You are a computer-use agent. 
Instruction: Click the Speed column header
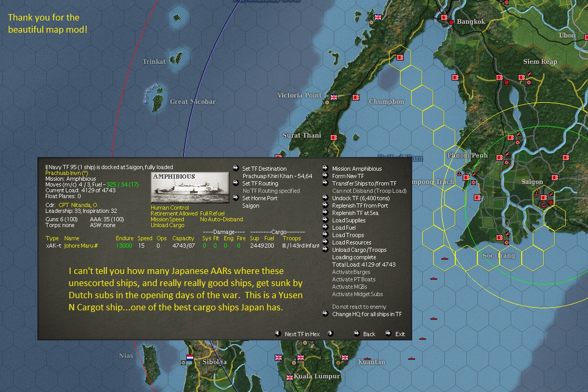click(x=145, y=238)
